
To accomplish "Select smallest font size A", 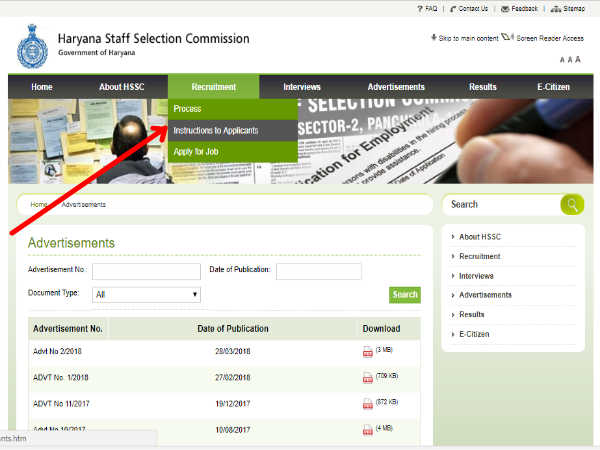I will coord(562,60).
